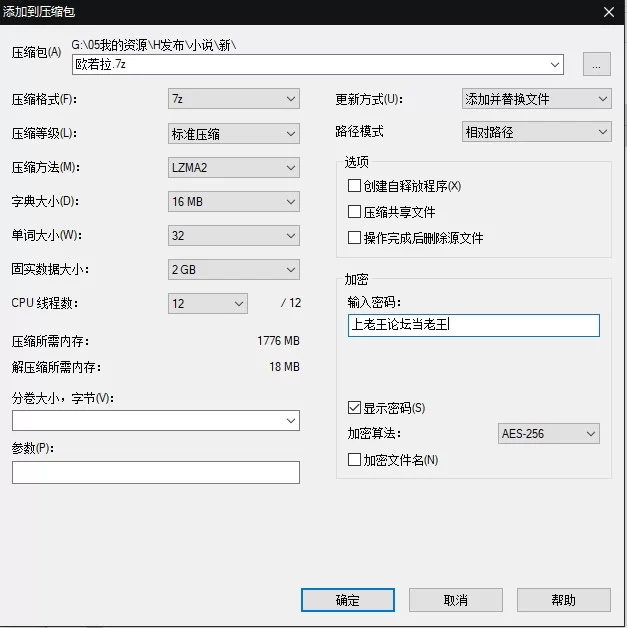The image size is (627, 628).
Task: Open the 更新方式 添加并替换文件 dropdown
Action: 537,99
